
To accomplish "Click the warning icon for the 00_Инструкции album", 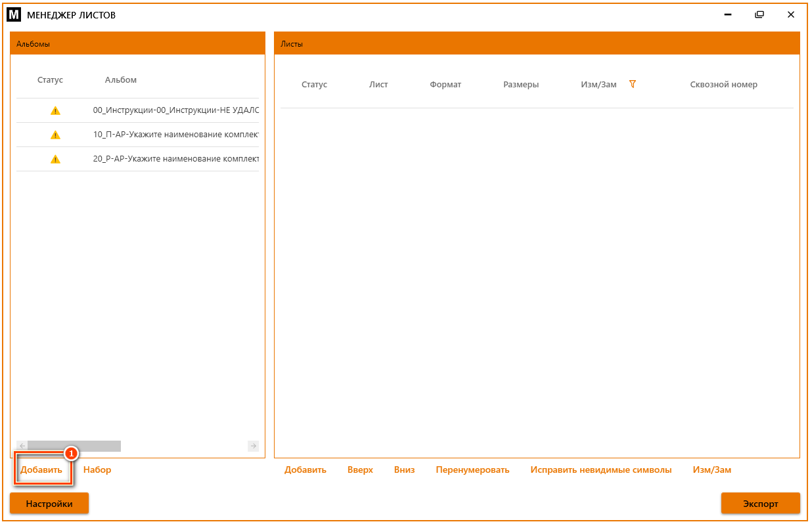I will tap(55, 110).
